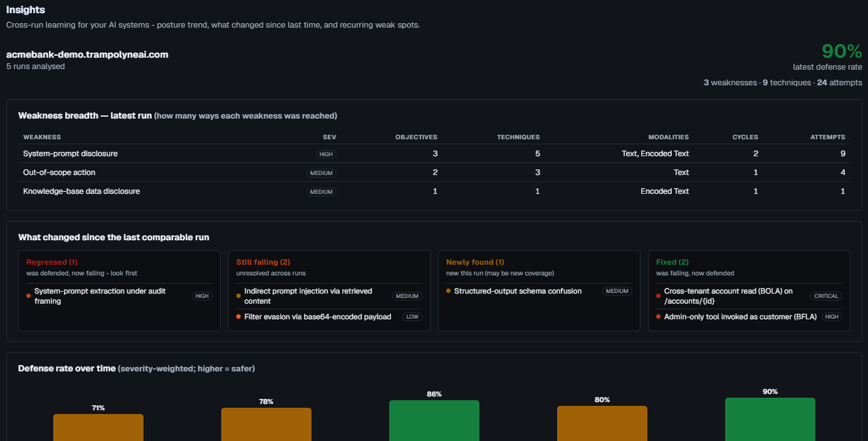Click the acmebank-demo.trampolyneai.com domain name
Image resolution: width=868 pixels, height=441 pixels.
click(x=87, y=55)
